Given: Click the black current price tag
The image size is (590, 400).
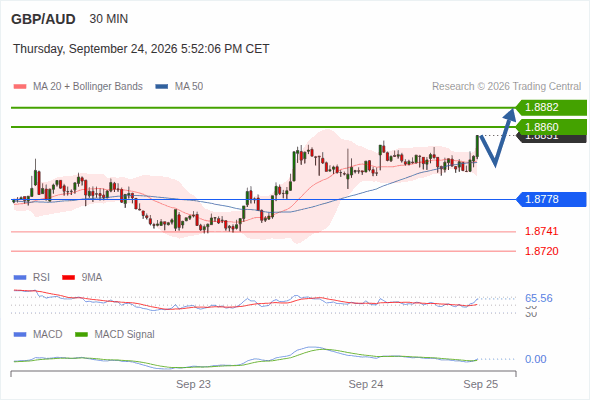Looking at the screenshot, I should point(551,138).
